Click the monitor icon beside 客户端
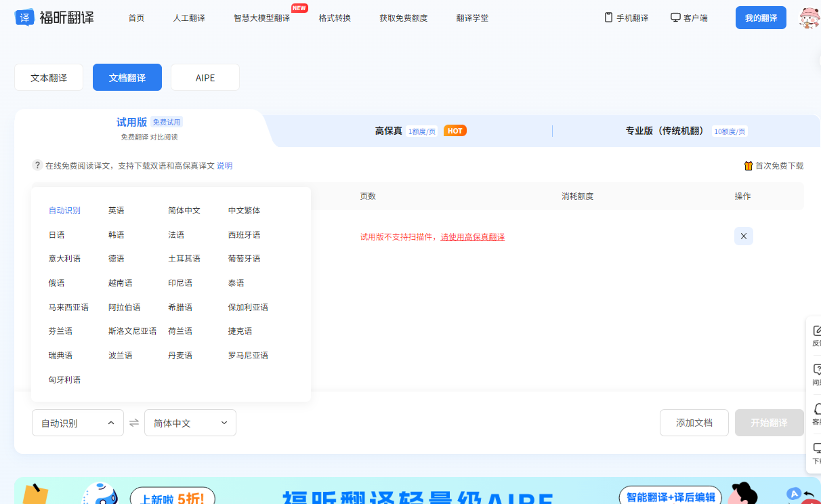Viewport: 821px width, 504px height. pyautogui.click(x=674, y=18)
